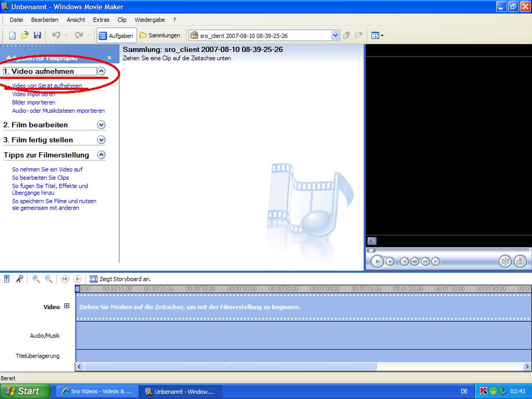This screenshot has height=399, width=532.
Task: Click 'Audio- oder Musikdateien importieren' link
Action: 58,111
